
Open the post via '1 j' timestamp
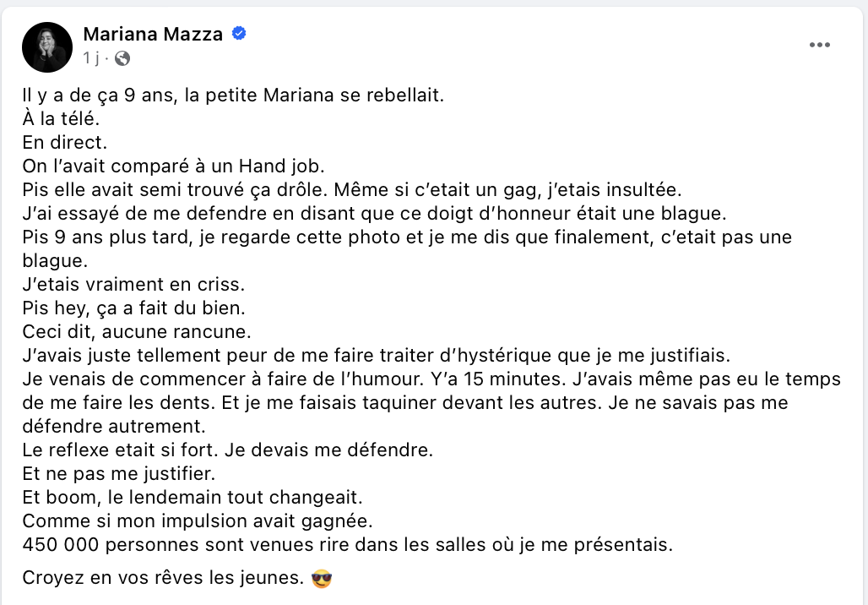tap(91, 58)
